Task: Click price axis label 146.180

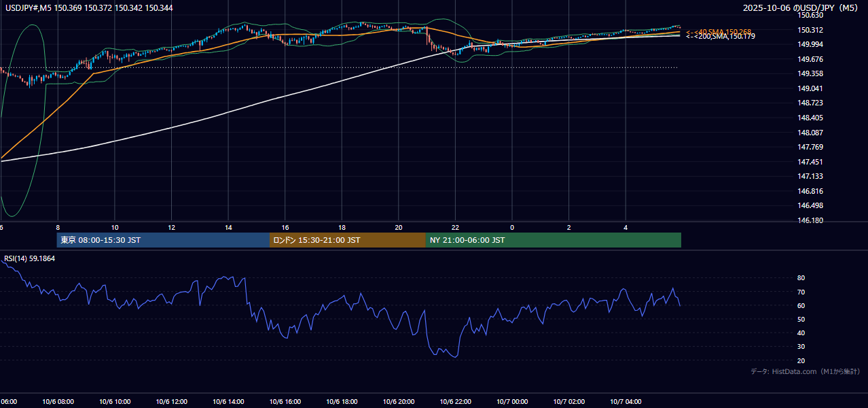Action: pyautogui.click(x=810, y=220)
